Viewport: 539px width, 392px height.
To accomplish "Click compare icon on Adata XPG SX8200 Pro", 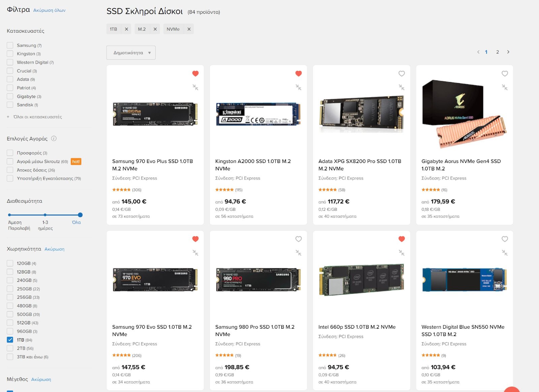I will click(402, 87).
